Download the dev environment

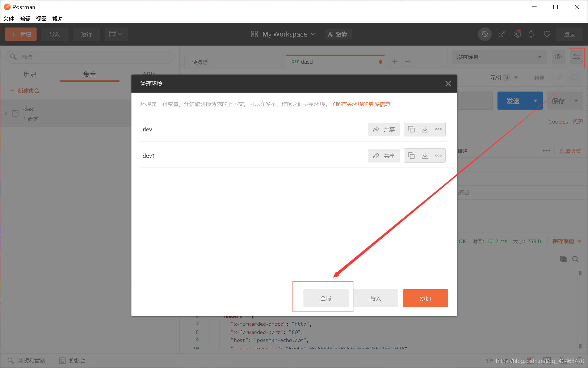click(425, 129)
